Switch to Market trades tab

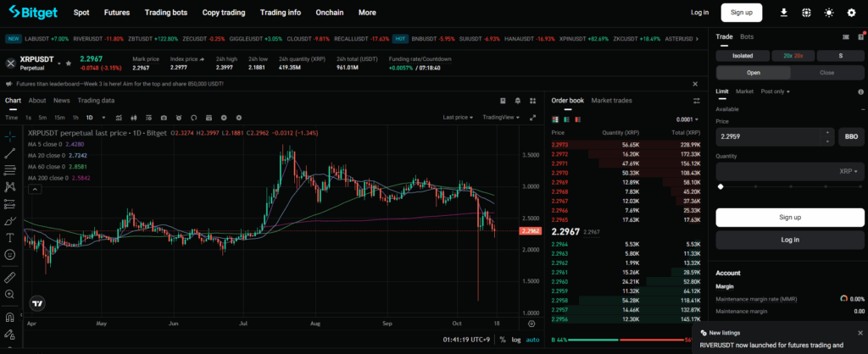[x=611, y=101]
